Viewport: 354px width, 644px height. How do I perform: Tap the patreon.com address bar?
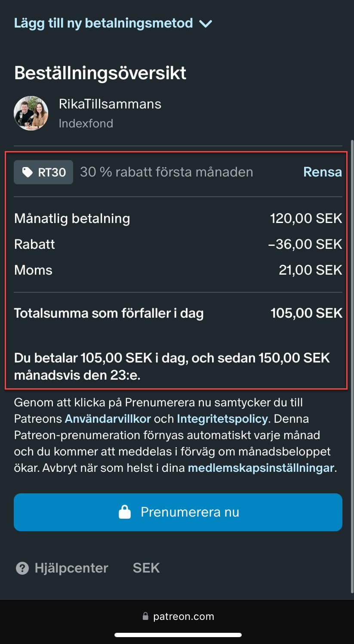pyautogui.click(x=183, y=616)
